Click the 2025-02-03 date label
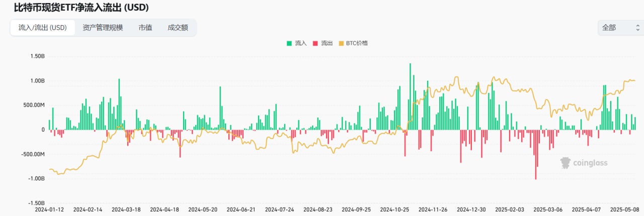The height and width of the screenshot is (216, 644). pyautogui.click(x=510, y=209)
